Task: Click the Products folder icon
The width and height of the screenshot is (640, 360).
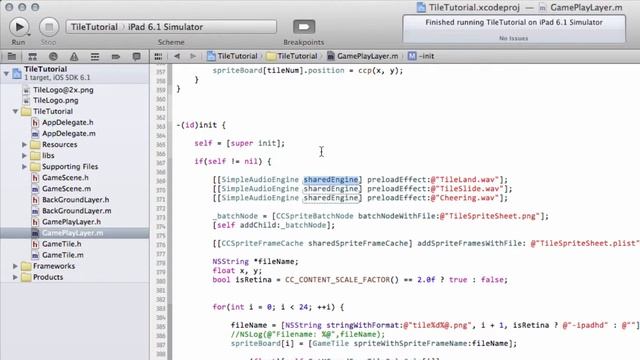Action: [26, 277]
